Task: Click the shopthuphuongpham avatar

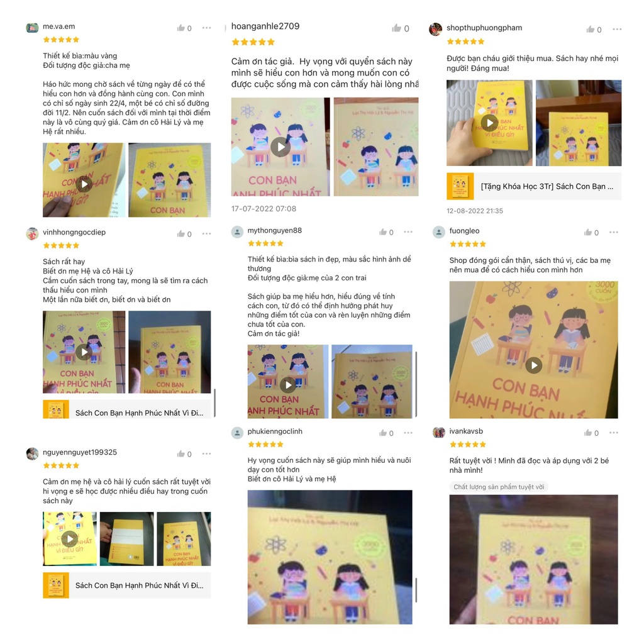Action: (x=435, y=29)
